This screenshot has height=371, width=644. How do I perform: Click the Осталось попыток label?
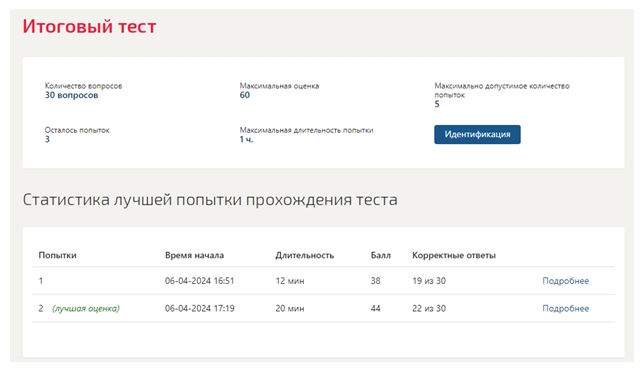click(77, 130)
